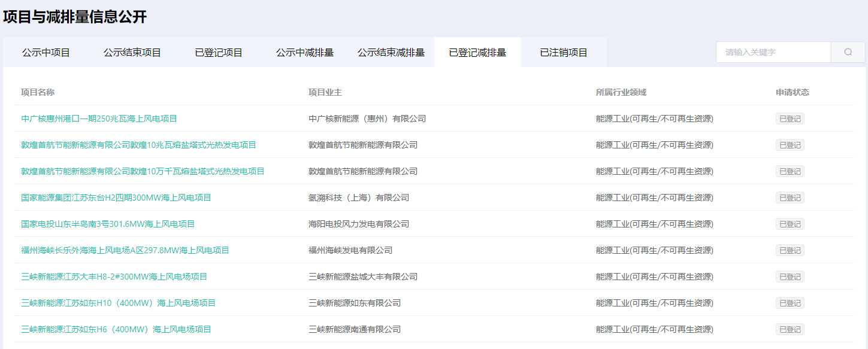
Task: Click the 项目名称 column header
Action: click(x=38, y=92)
